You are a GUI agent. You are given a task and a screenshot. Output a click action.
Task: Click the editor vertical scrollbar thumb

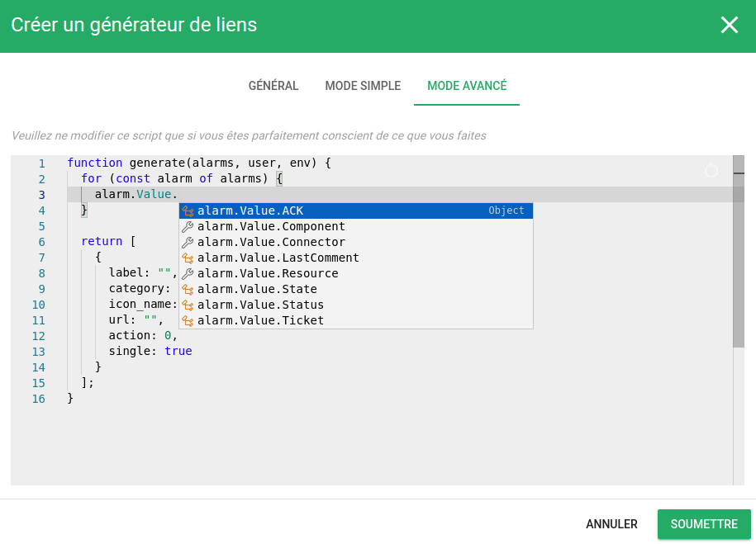pos(738,251)
